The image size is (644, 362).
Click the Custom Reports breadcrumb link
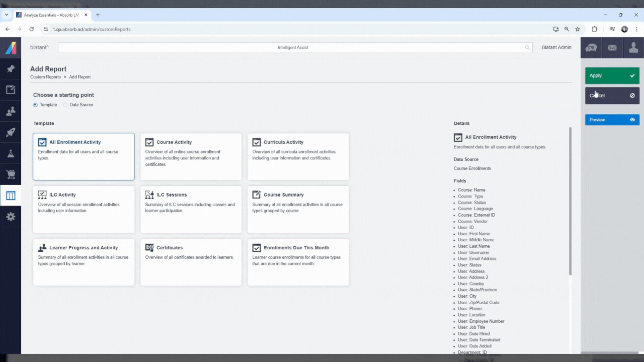click(x=45, y=77)
